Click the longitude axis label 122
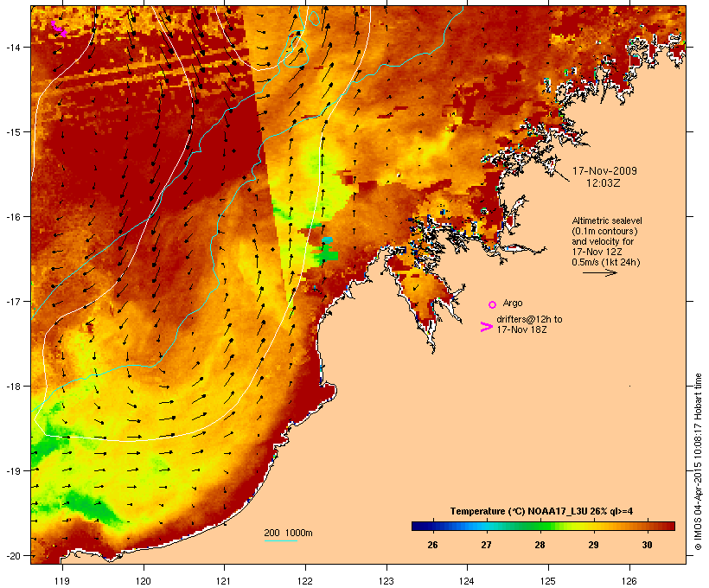Screen dimensions: 709x588 pyautogui.click(x=305, y=581)
